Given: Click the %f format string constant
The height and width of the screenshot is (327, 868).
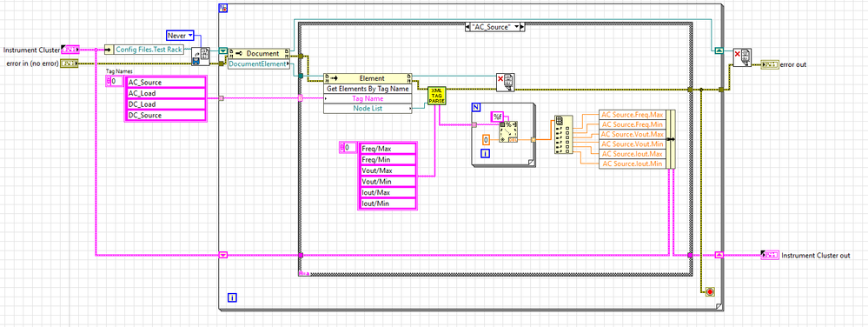Looking at the screenshot, I should 498,117.
